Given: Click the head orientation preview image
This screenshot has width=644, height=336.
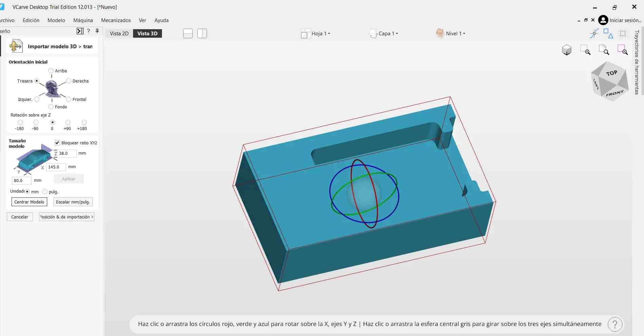Looking at the screenshot, I should pyautogui.click(x=52, y=88).
